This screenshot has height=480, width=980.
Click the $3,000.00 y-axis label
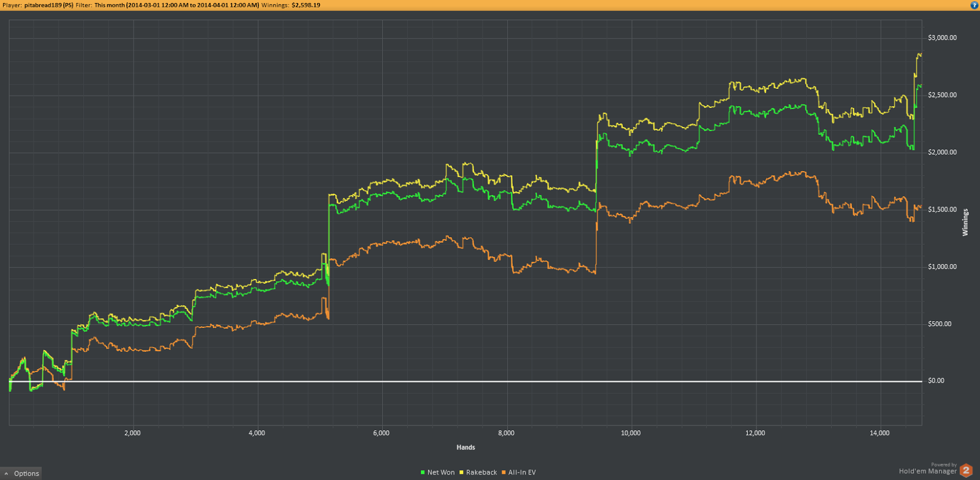[942, 38]
